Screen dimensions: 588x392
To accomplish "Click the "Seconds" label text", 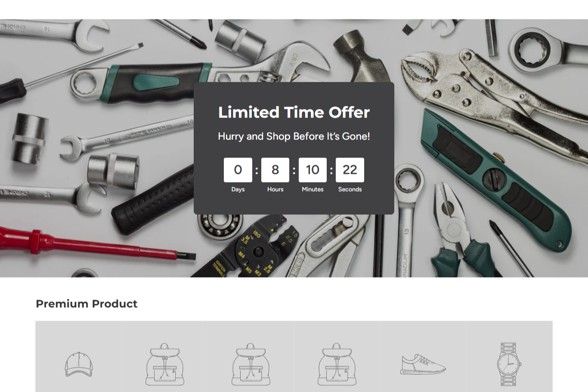I will tap(350, 189).
